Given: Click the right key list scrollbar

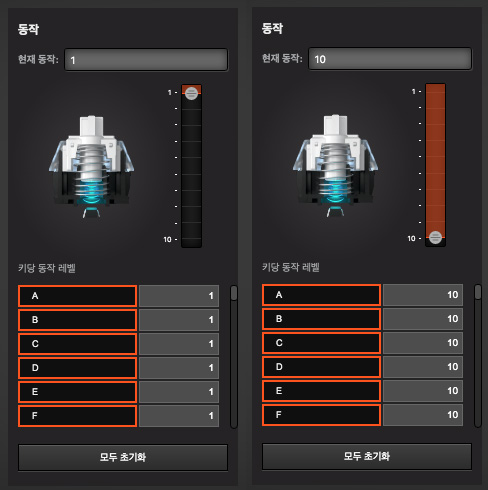Looking at the screenshot, I should tap(478, 355).
